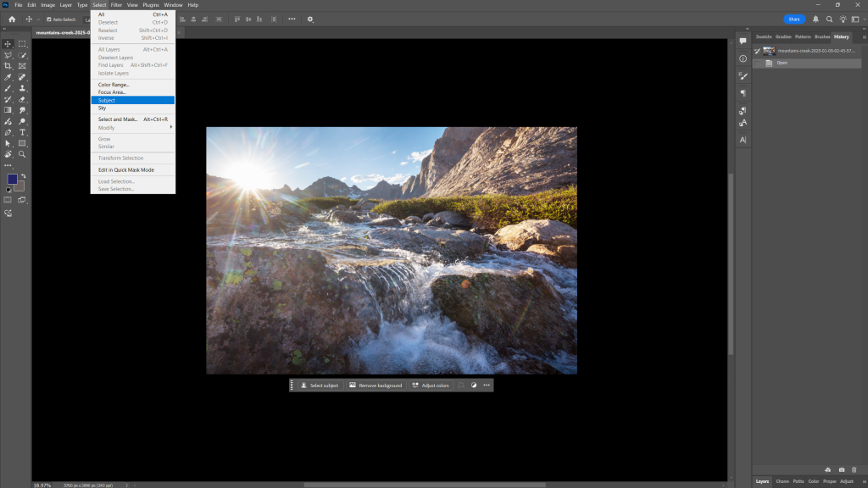Swap foreground and background colors
This screenshot has width=868, height=488.
[23, 175]
